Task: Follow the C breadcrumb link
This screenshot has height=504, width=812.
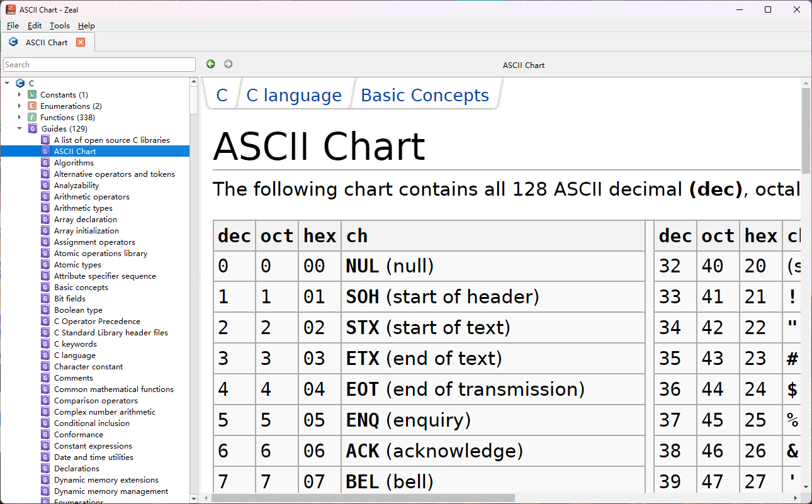Action: [222, 95]
